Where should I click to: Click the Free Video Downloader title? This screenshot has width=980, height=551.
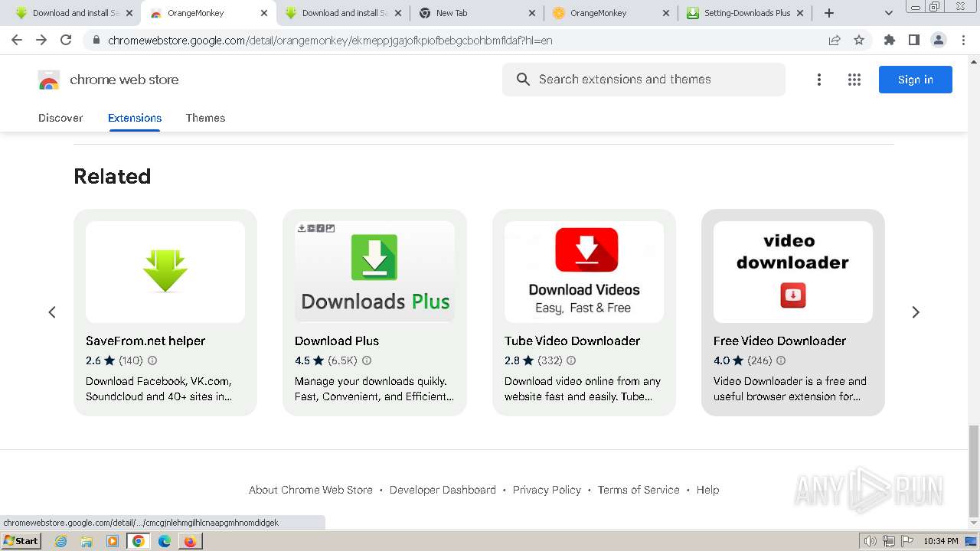coord(779,341)
